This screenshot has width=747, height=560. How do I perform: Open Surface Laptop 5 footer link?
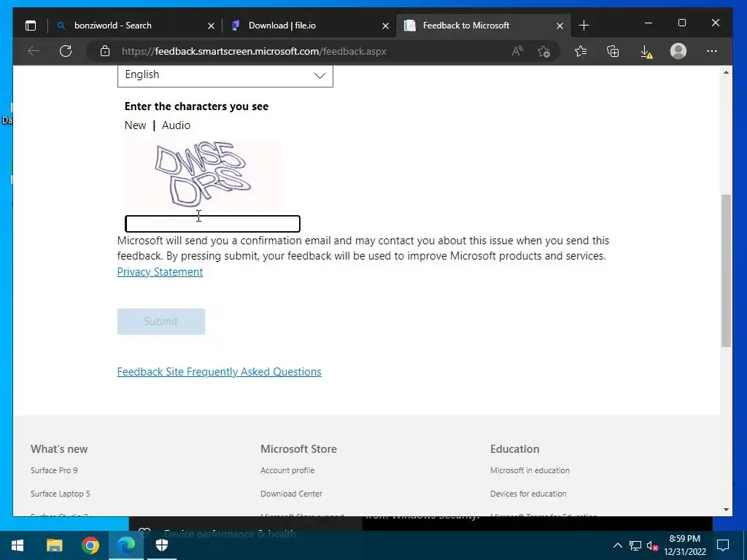pyautogui.click(x=60, y=494)
